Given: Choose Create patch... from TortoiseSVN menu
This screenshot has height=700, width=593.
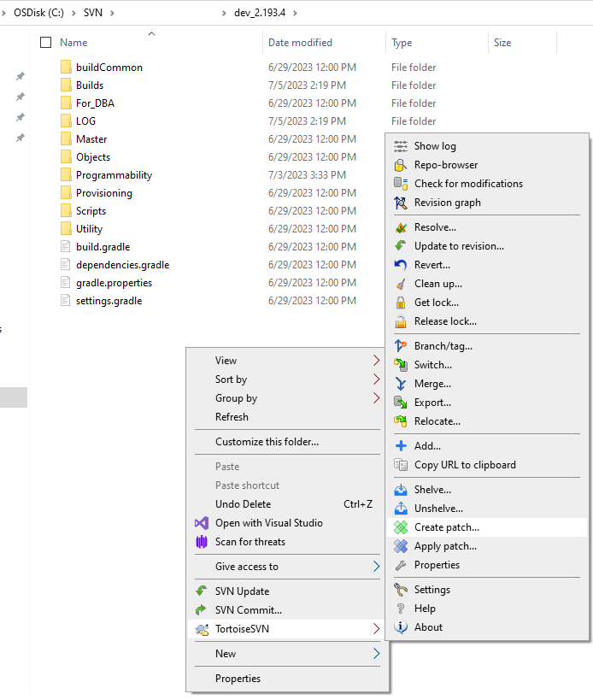Looking at the screenshot, I should (446, 527).
